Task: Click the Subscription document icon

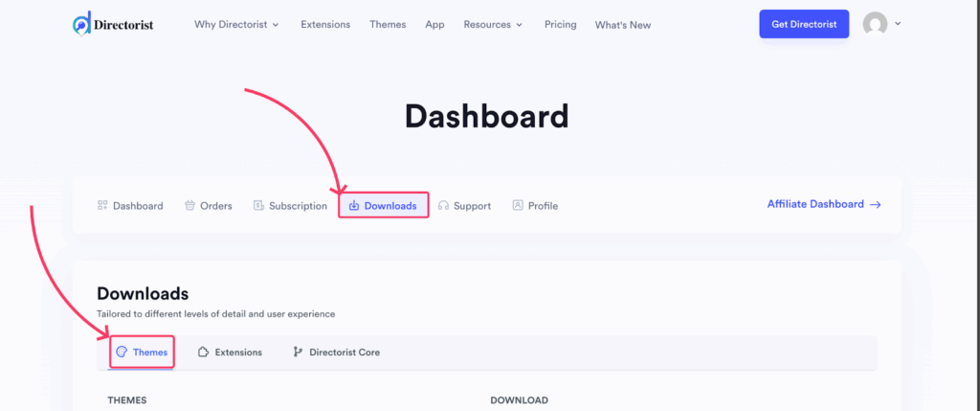Action: pyautogui.click(x=257, y=205)
